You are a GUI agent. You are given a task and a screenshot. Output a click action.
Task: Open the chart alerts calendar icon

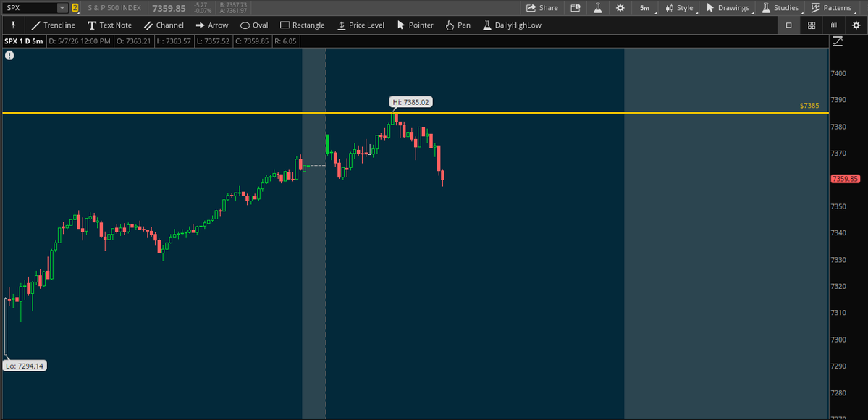point(576,8)
